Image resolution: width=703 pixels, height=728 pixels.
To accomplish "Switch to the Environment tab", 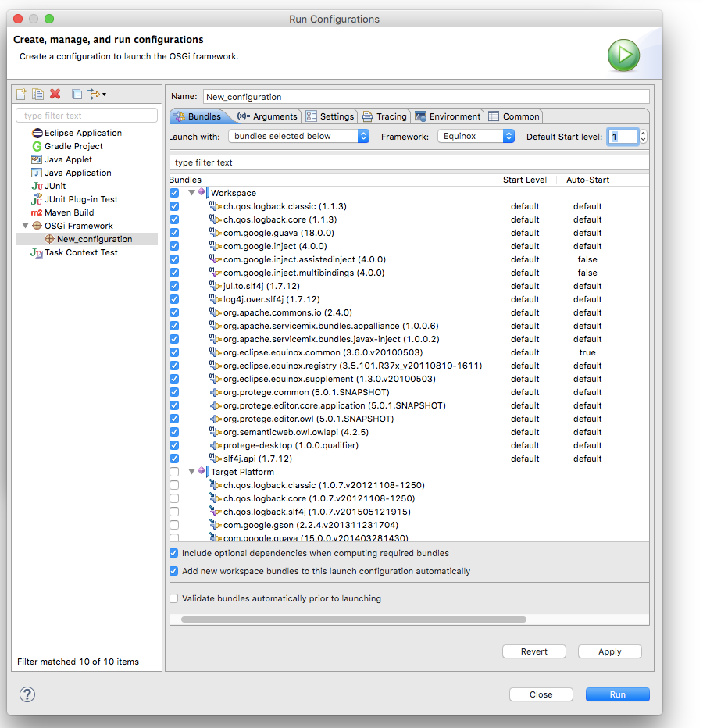I will pyautogui.click(x=448, y=116).
